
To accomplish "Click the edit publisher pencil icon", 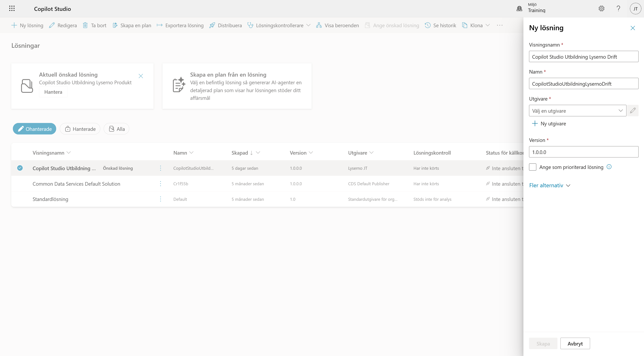I will [633, 111].
